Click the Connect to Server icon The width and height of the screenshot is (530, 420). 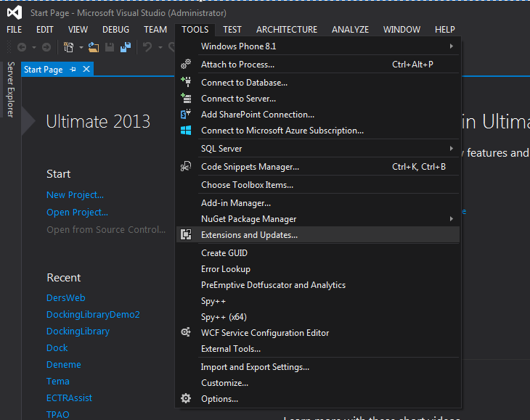pyautogui.click(x=186, y=98)
